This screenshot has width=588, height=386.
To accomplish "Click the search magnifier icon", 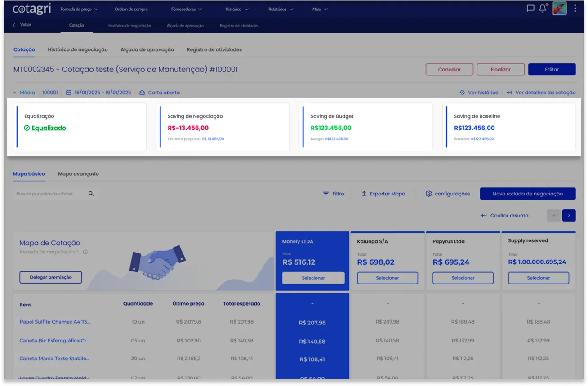I will tap(91, 194).
